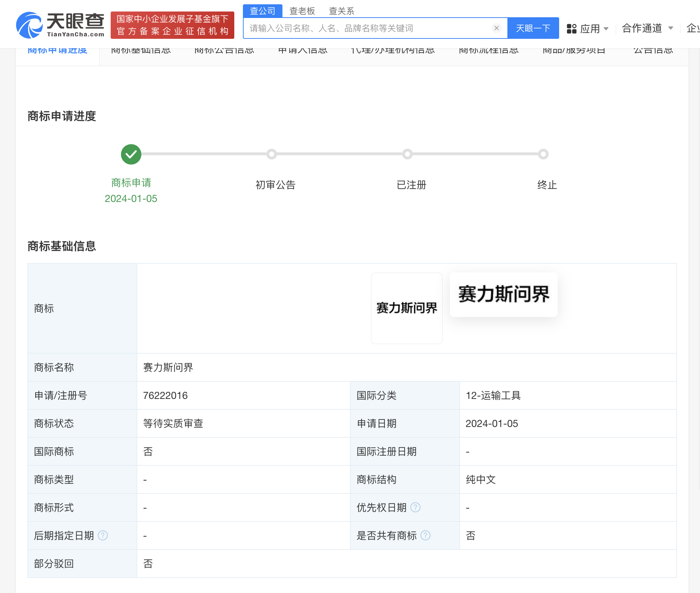The image size is (700, 593).
Task: Switch to the 代理/办理机构信息 section tab
Action: pos(393,51)
